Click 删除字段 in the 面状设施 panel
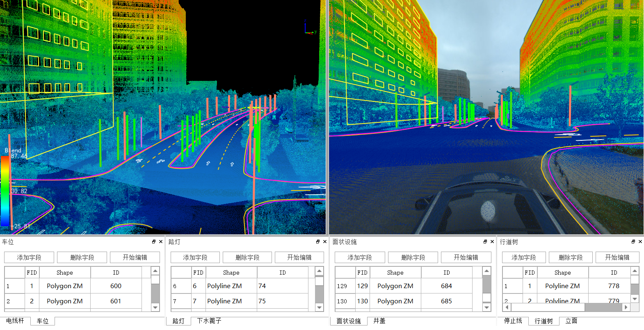Screen dimensions: 644x330 click(x=413, y=257)
